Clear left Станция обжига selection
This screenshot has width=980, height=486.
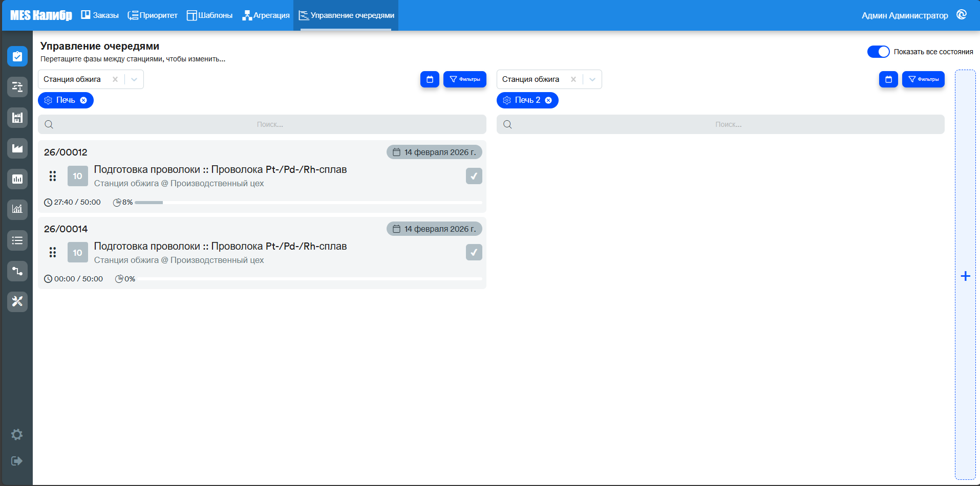[115, 79]
